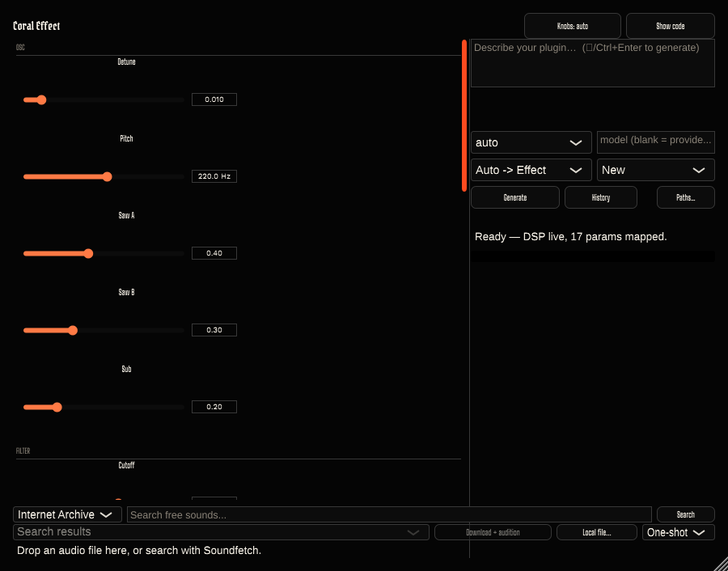The height and width of the screenshot is (571, 728).
Task: Click the orange vertical scrollbar
Action: [x=464, y=116]
